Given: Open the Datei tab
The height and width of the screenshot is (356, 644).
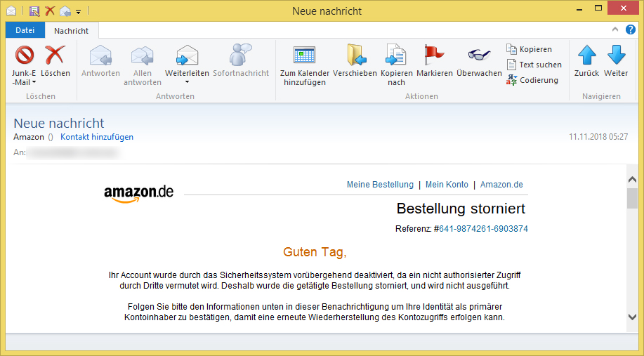Looking at the screenshot, I should [25, 30].
